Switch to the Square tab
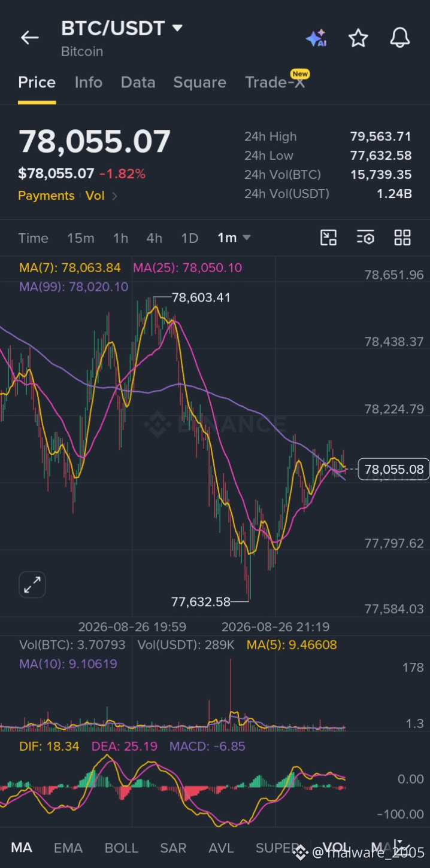This screenshot has height=868, width=430. pyautogui.click(x=199, y=83)
